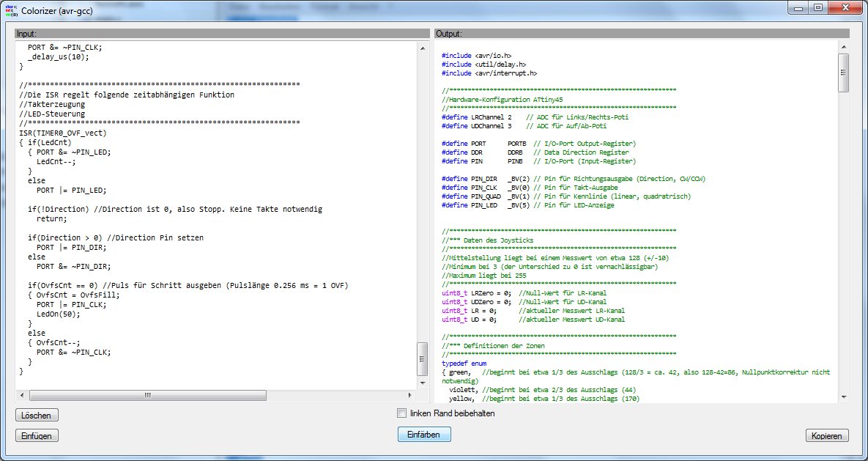This screenshot has height=461, width=868.
Task: Click the 'yellow,' enum entry in Output
Action: pos(461,399)
